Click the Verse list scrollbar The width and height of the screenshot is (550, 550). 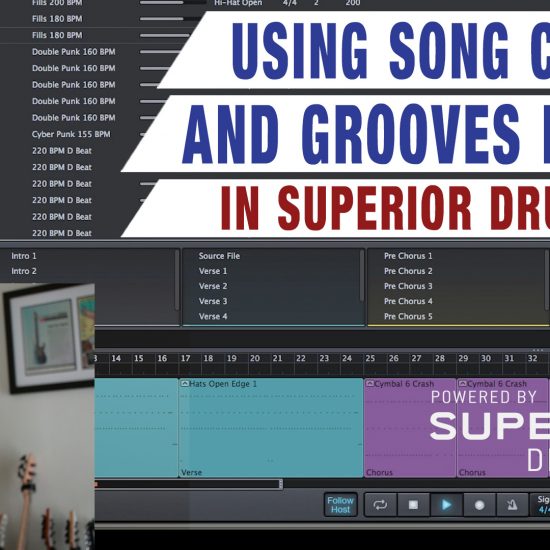point(362,276)
